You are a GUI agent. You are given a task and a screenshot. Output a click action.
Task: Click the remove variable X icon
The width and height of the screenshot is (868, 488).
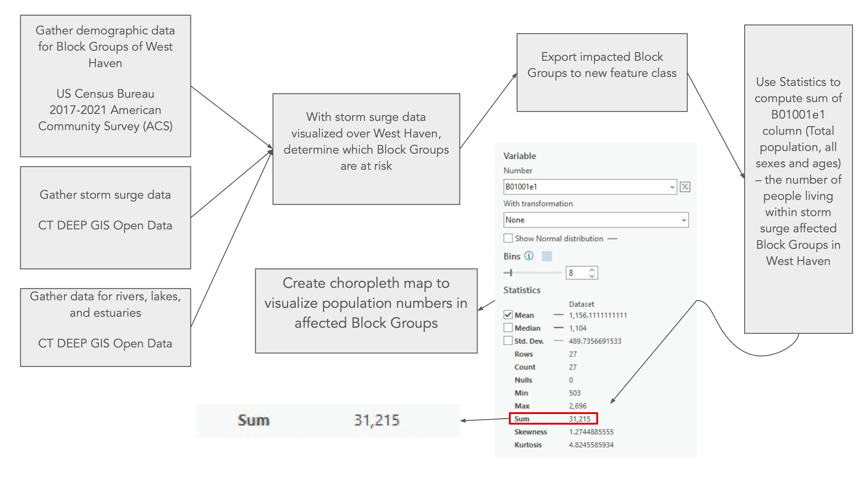685,187
